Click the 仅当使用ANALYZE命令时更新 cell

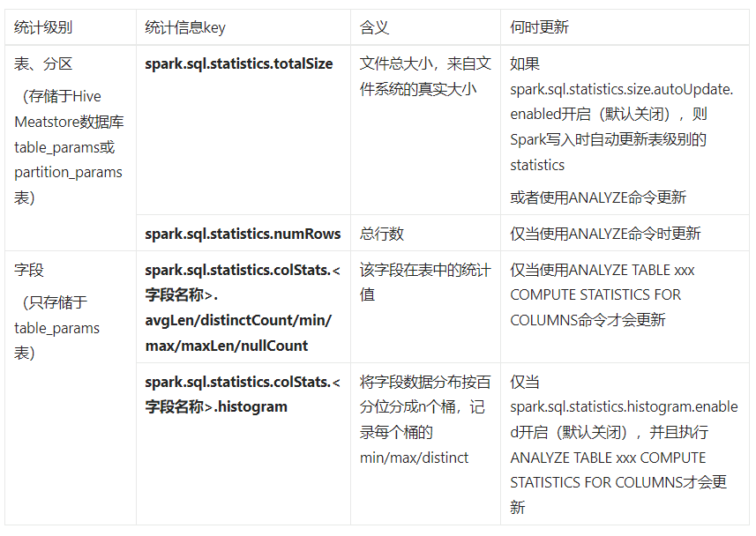[606, 234]
